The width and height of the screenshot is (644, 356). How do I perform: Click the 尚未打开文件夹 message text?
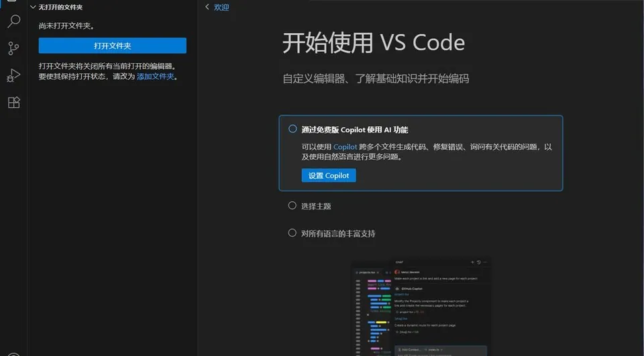66,26
